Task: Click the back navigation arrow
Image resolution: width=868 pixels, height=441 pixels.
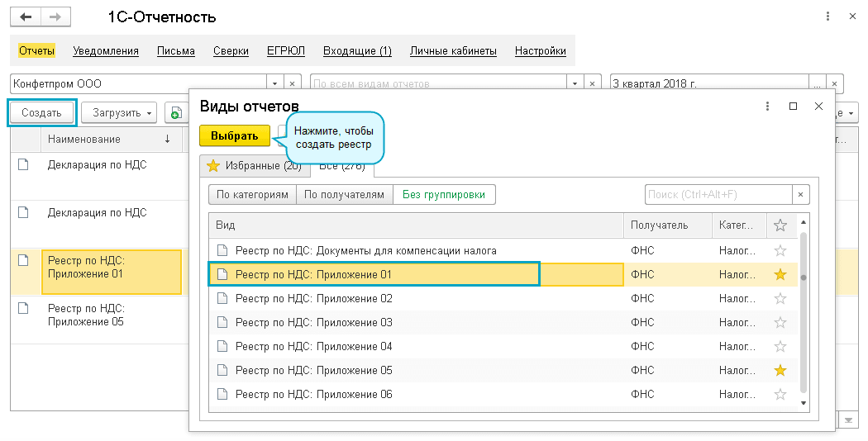Action: (26, 17)
